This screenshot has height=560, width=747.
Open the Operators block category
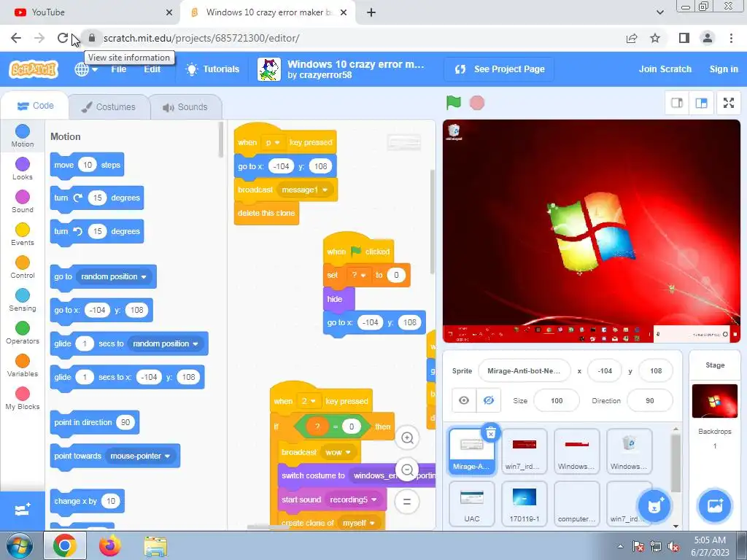[x=23, y=332]
